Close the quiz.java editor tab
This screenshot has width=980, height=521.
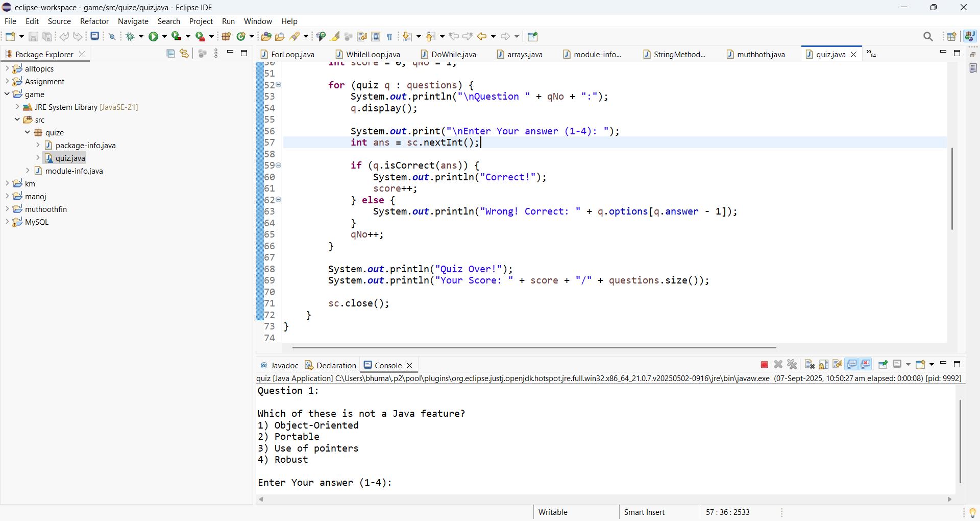click(853, 54)
